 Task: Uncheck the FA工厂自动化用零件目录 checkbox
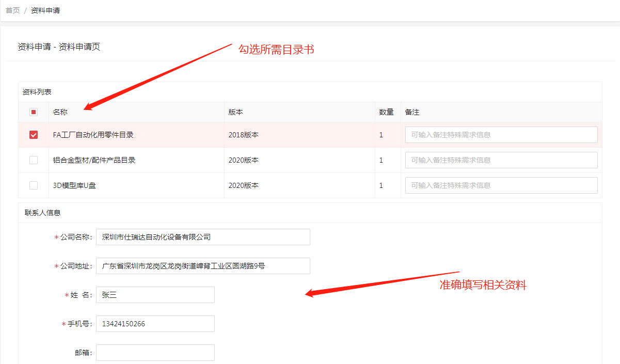point(34,135)
